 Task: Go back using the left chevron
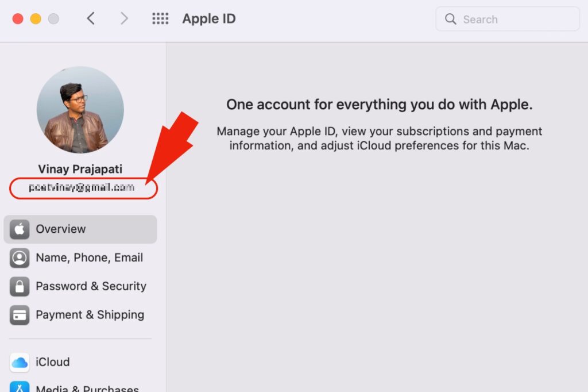click(91, 18)
